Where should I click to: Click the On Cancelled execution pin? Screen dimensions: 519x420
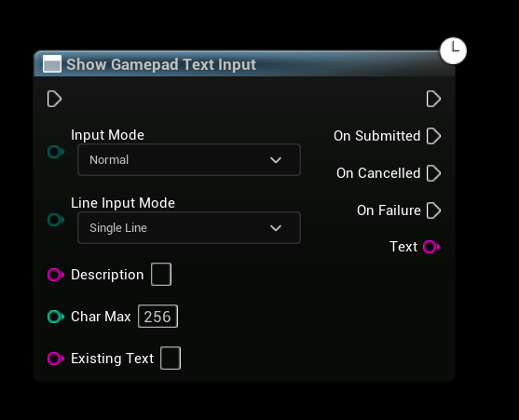(x=433, y=173)
